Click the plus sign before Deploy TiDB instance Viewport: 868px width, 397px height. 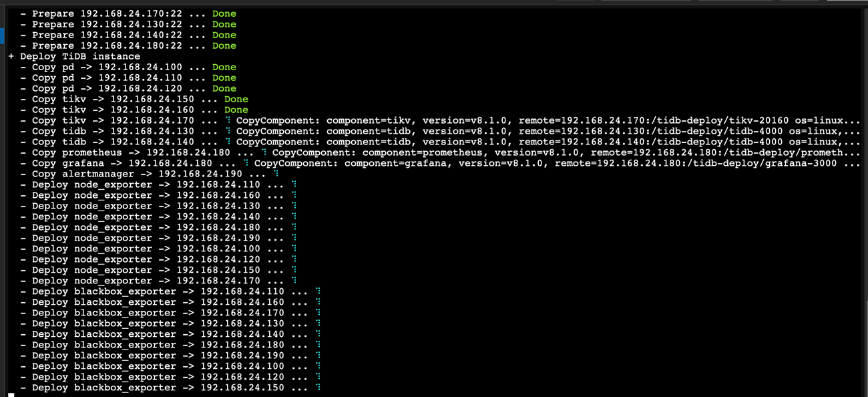[x=11, y=56]
